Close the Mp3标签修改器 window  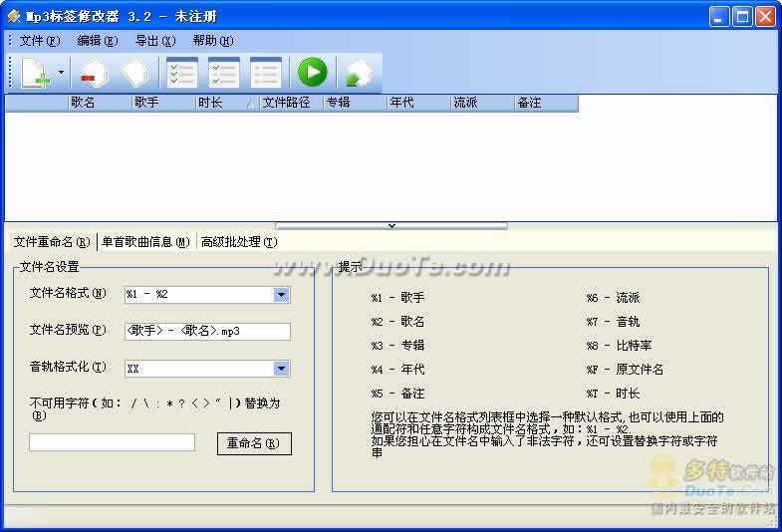pyautogui.click(x=765, y=17)
